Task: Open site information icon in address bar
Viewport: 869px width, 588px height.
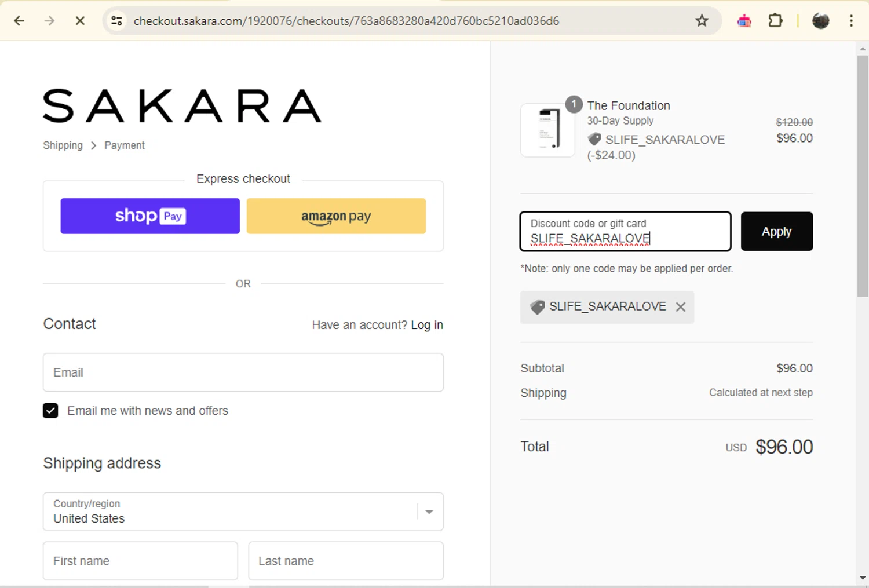Action: [x=116, y=21]
